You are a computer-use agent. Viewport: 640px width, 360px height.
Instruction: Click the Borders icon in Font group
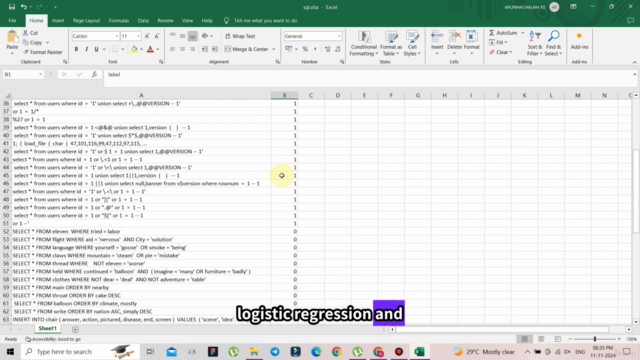pos(115,49)
